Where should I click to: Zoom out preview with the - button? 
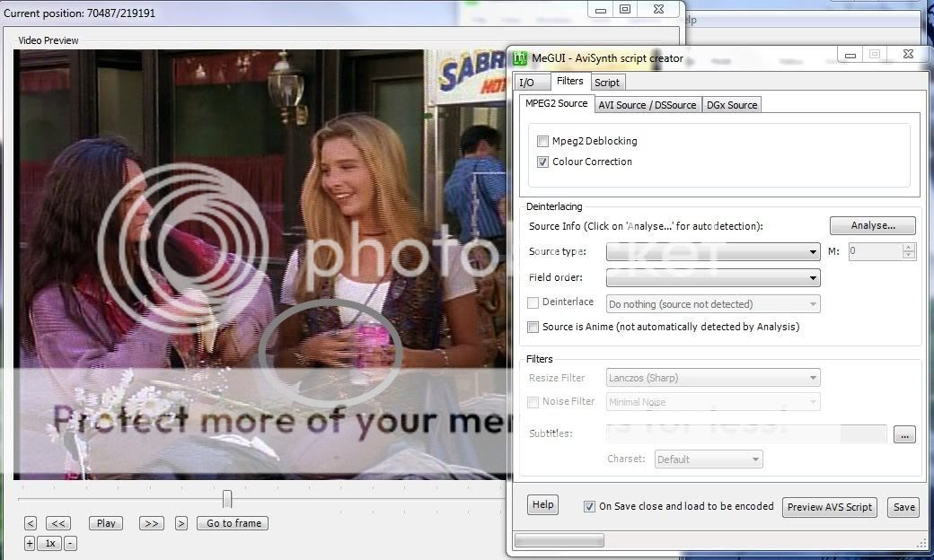coord(70,543)
